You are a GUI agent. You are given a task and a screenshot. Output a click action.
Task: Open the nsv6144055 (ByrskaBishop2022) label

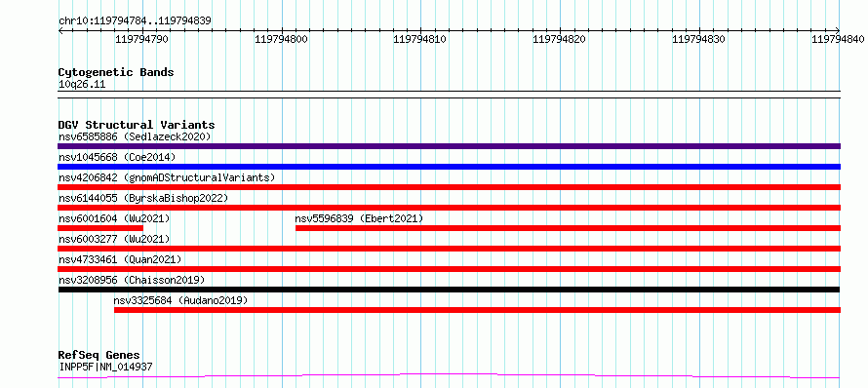click(x=142, y=198)
